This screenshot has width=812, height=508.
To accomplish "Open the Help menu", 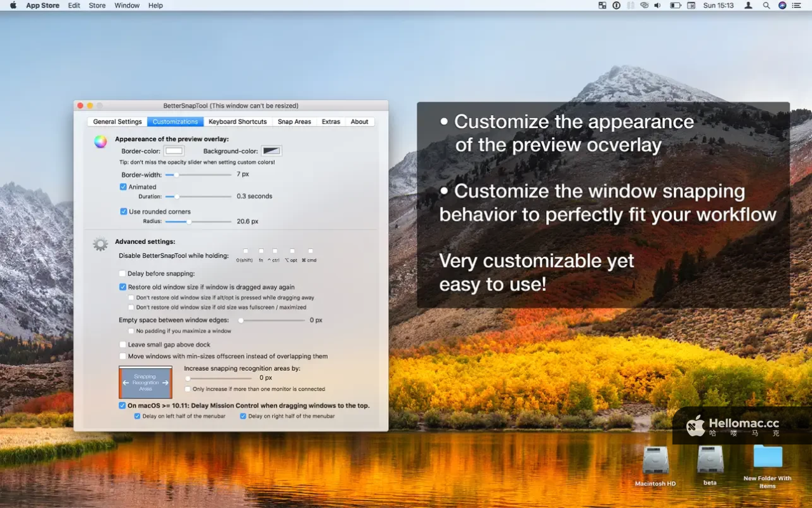I will [x=155, y=5].
